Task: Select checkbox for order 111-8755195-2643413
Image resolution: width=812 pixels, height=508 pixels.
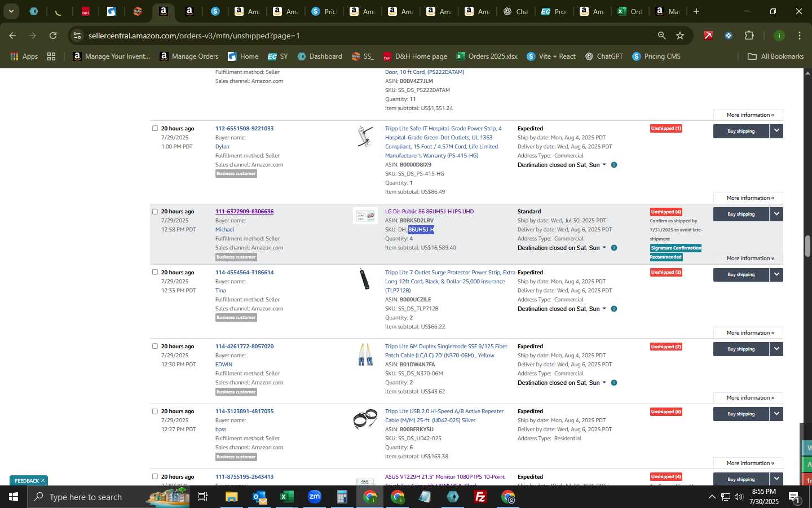Action: 155,476
